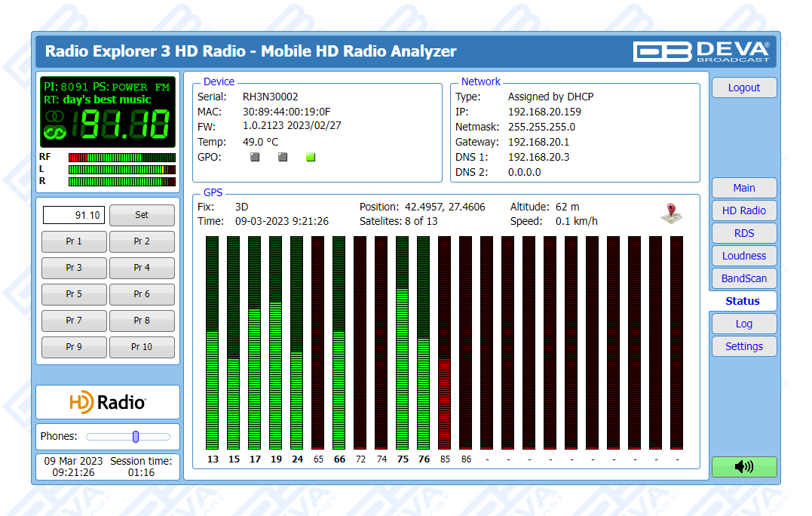The height and width of the screenshot is (516, 812).
Task: Click satellite 13 signal bar
Action: (x=213, y=343)
